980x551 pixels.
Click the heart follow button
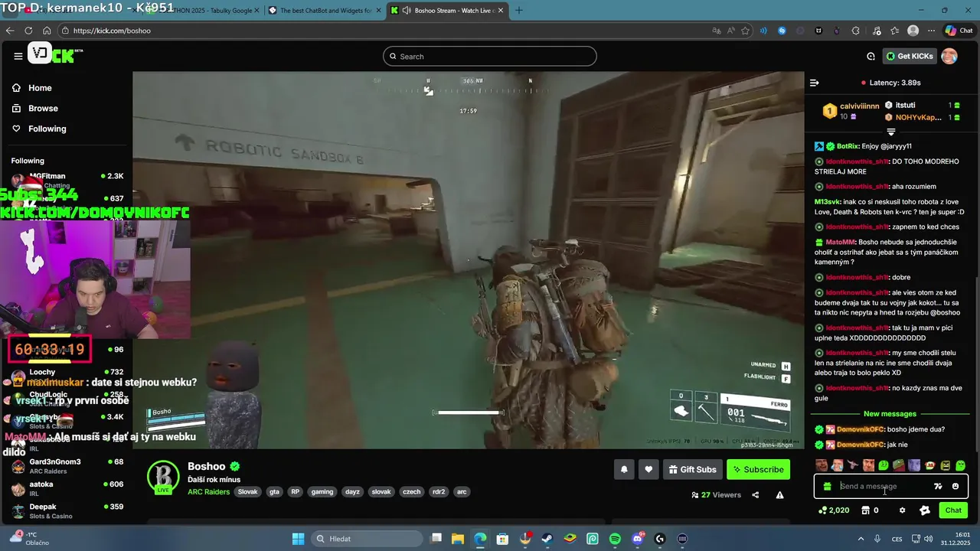[x=648, y=469]
